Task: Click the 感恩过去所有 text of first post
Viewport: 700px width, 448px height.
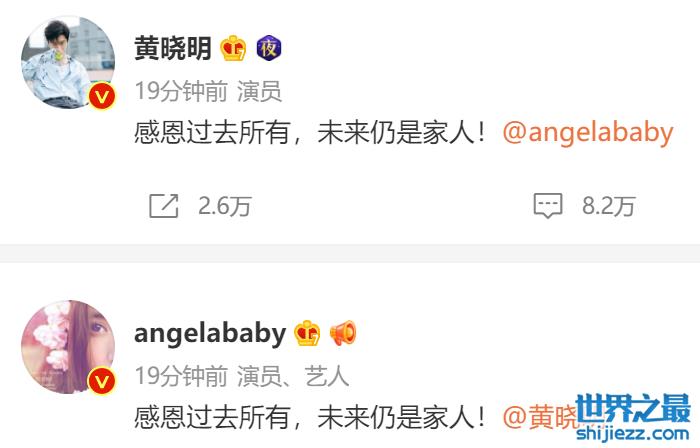Action: 212,133
